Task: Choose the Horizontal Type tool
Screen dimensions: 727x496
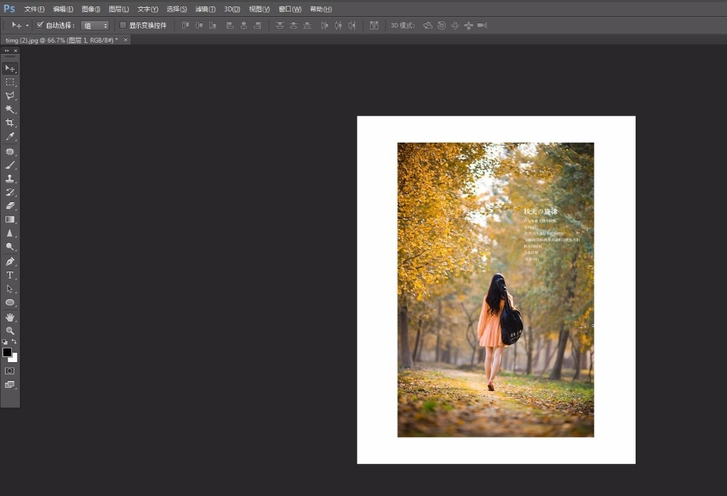Action: click(10, 274)
